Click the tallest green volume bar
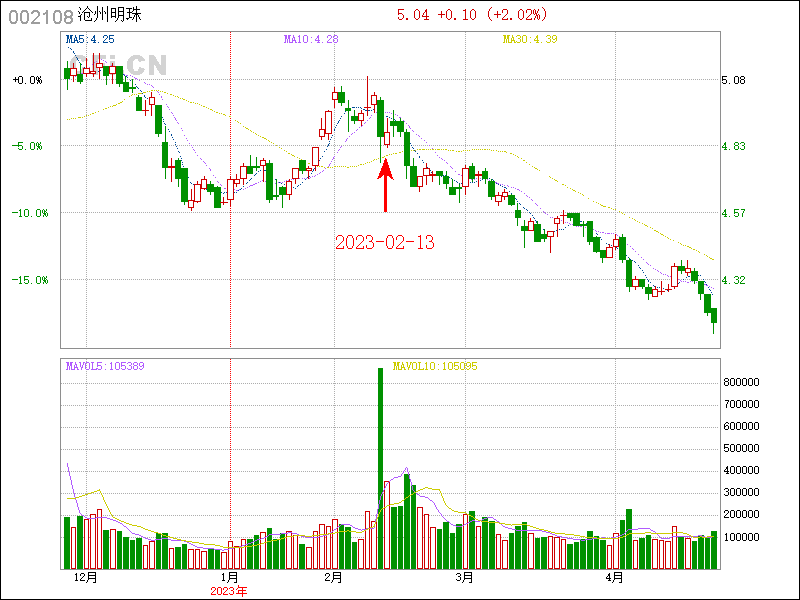 coord(380,468)
